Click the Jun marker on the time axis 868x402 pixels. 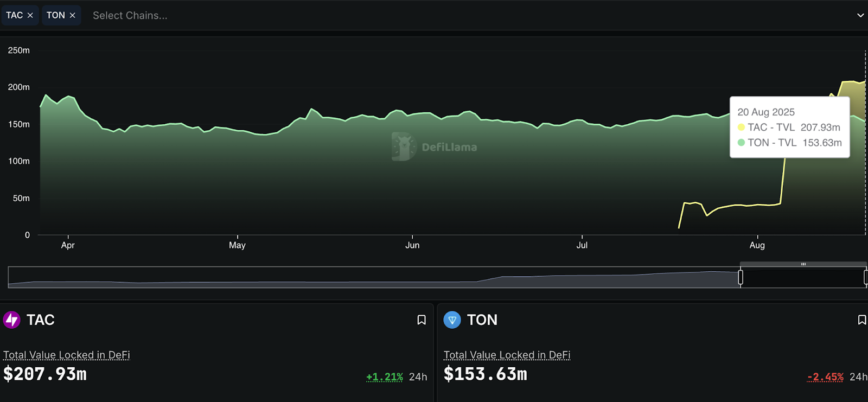pos(412,245)
